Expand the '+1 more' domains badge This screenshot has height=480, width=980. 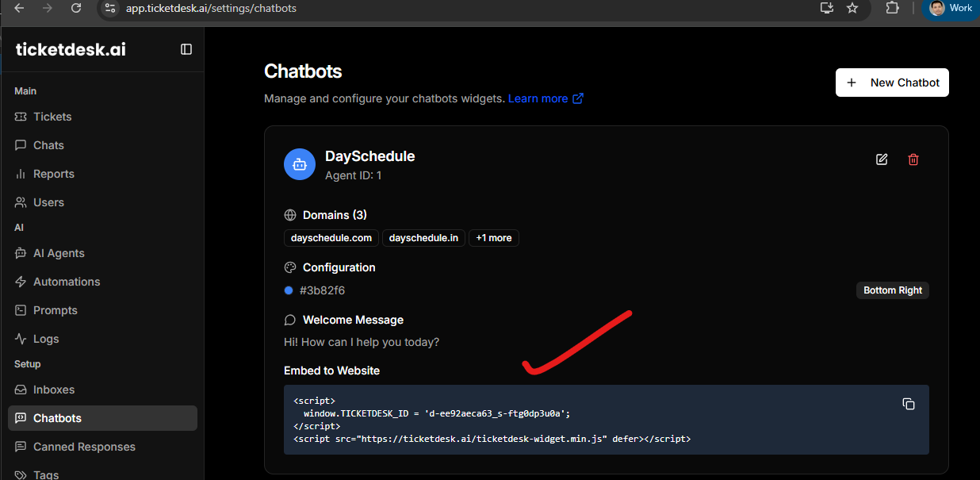(x=494, y=238)
